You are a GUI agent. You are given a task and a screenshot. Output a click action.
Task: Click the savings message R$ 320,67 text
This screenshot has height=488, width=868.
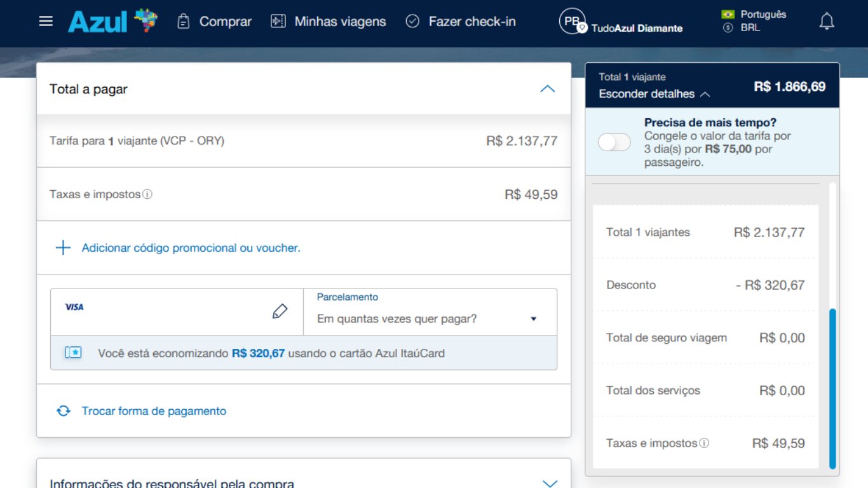pos(258,353)
